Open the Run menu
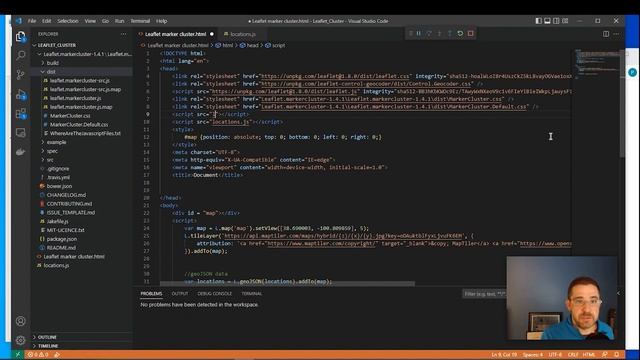640x360 pixels. tap(119, 21)
